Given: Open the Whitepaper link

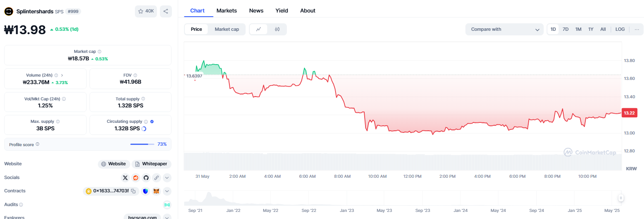Looking at the screenshot, I should [152, 164].
